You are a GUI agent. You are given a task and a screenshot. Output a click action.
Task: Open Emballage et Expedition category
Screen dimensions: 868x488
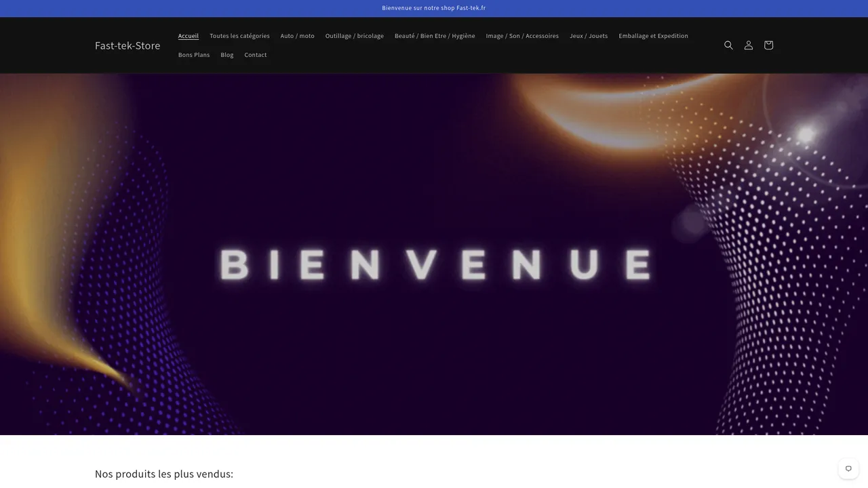click(x=653, y=36)
